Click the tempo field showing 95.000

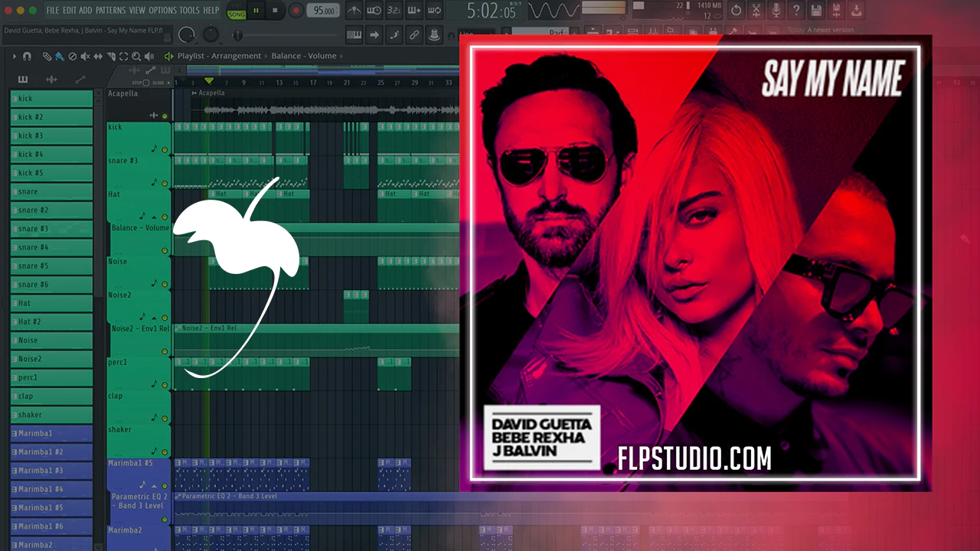click(x=325, y=11)
